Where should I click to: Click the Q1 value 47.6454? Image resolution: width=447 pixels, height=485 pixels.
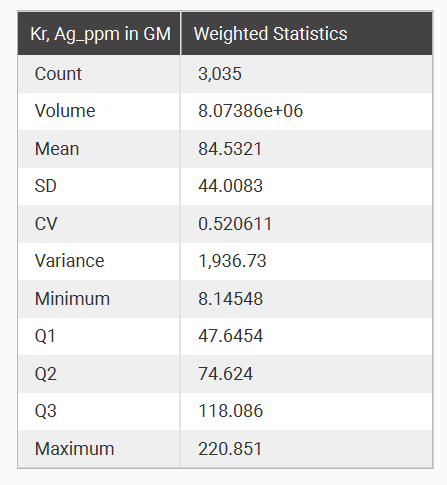[x=230, y=336]
